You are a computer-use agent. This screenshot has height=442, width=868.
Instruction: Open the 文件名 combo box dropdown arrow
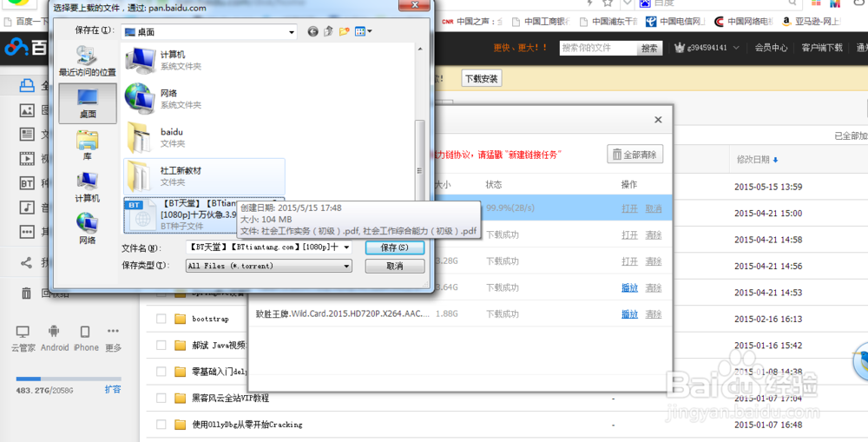tap(346, 247)
